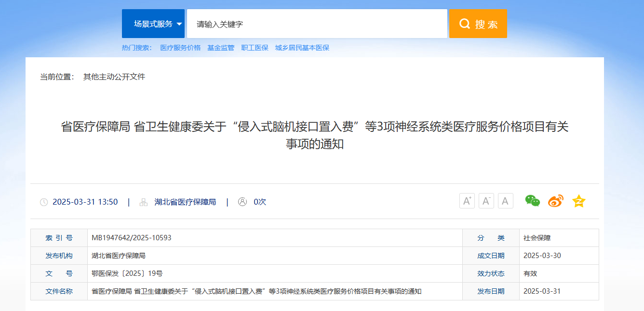This screenshot has width=644, height=311.
Task: Increase font size with A+ icon
Action: [x=467, y=201]
